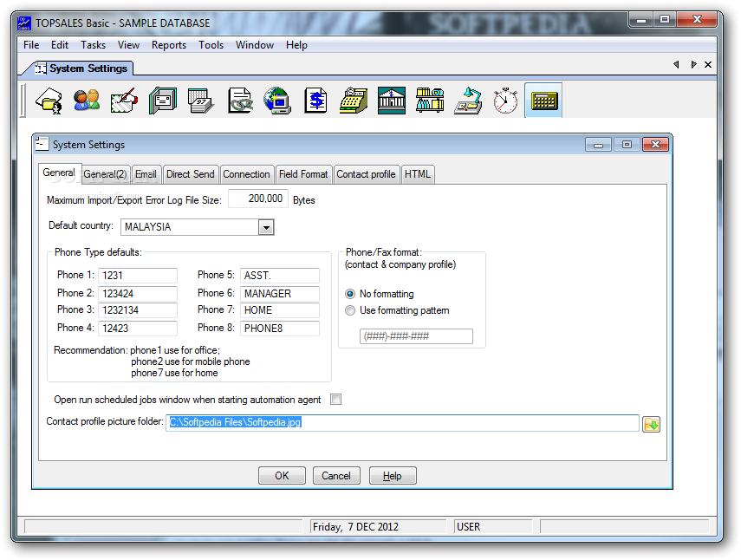Click the cash register toolbar icon
Image resolution: width=741 pixels, height=560 pixels.
[x=354, y=101]
